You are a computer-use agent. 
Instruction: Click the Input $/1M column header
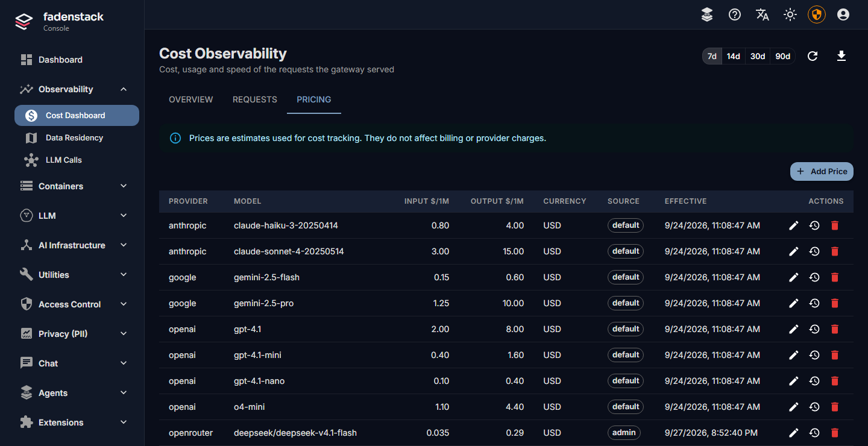(x=427, y=201)
